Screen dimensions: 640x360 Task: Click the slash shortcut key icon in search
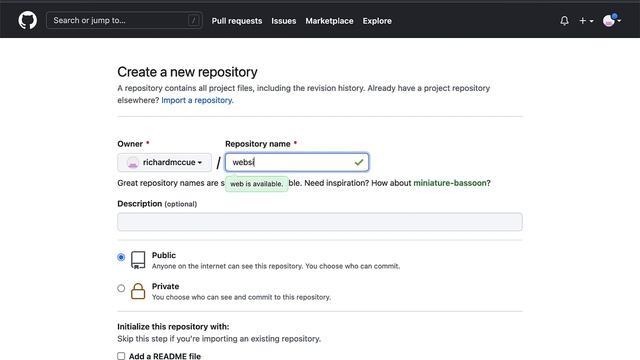[x=194, y=20]
